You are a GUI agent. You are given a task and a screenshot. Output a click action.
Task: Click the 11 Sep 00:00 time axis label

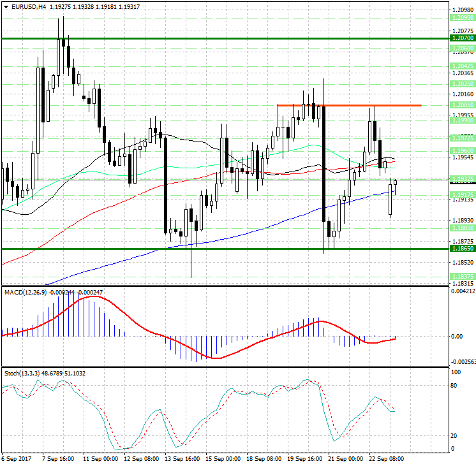pyautogui.click(x=100, y=459)
